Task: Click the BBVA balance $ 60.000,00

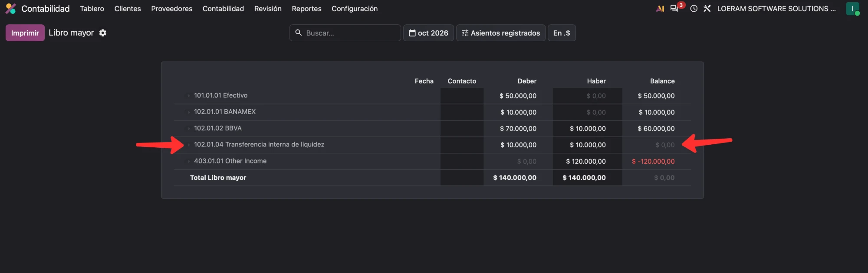Action: coord(656,129)
